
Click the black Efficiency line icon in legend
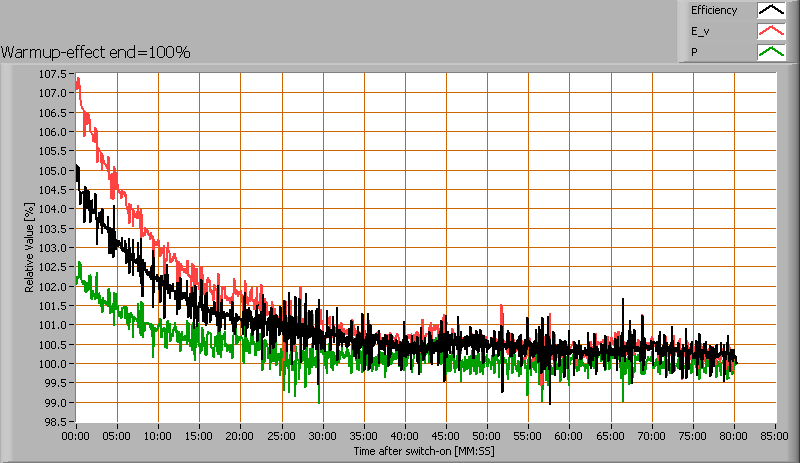[770, 11]
